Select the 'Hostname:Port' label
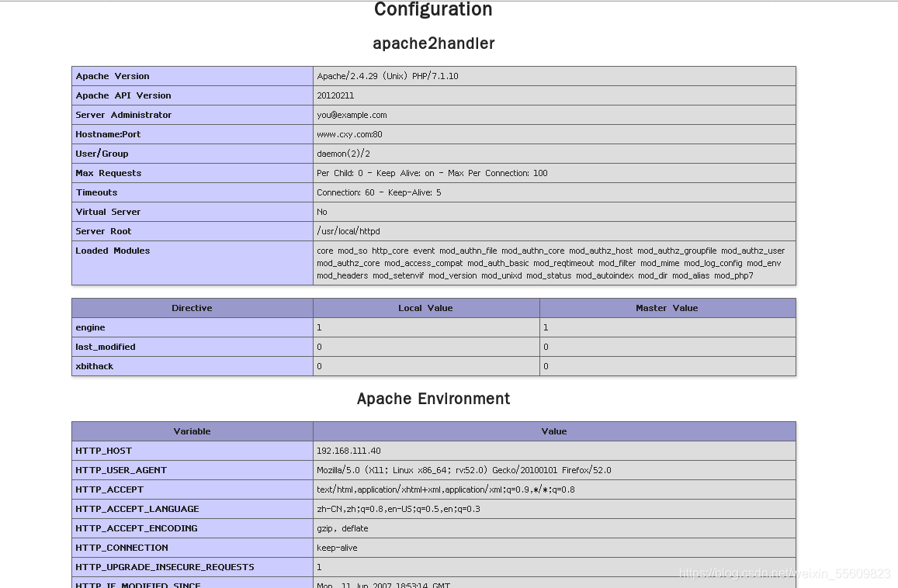This screenshot has height=588, width=898. pyautogui.click(x=108, y=134)
